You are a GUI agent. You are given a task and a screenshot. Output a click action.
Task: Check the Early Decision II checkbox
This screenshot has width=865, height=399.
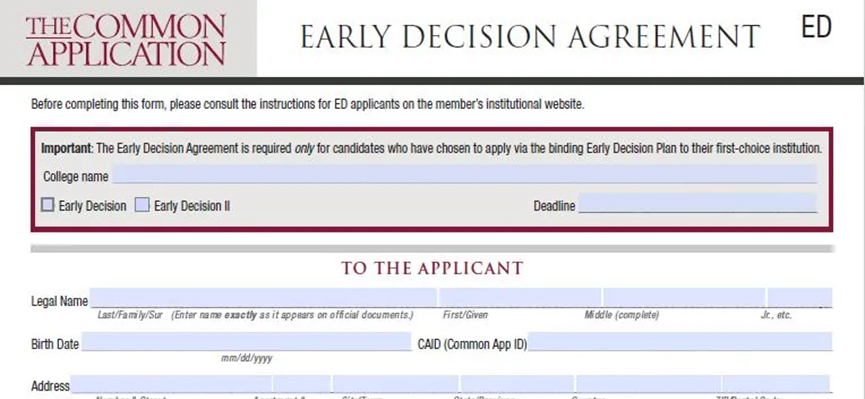(142, 205)
